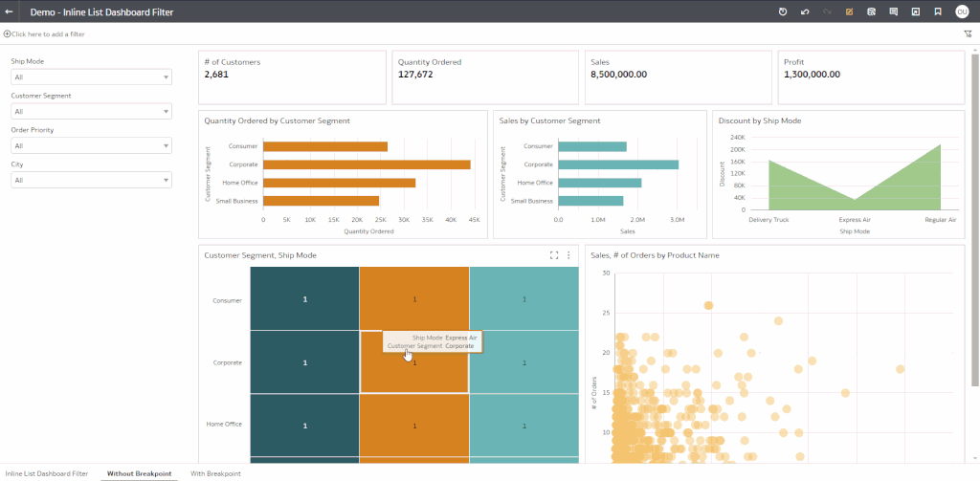This screenshot has width=980, height=481.
Task: Click the bookmark icon
Action: click(x=938, y=11)
